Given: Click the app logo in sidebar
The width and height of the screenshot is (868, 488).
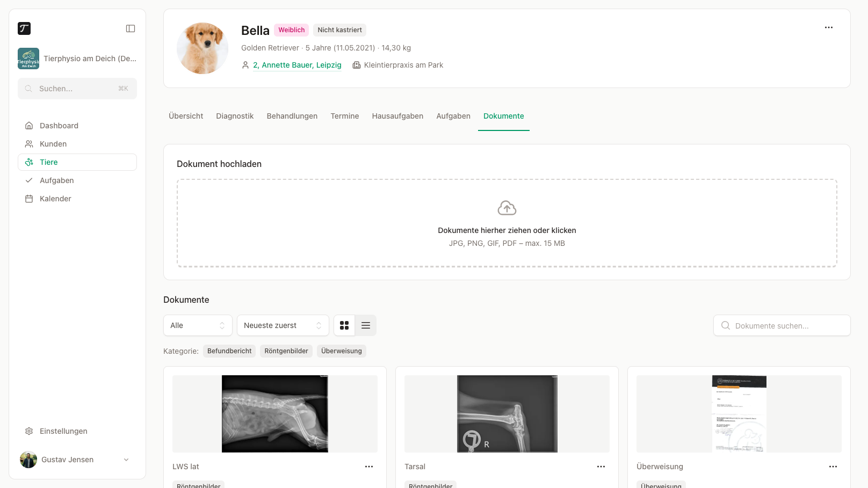Looking at the screenshot, I should tap(24, 28).
